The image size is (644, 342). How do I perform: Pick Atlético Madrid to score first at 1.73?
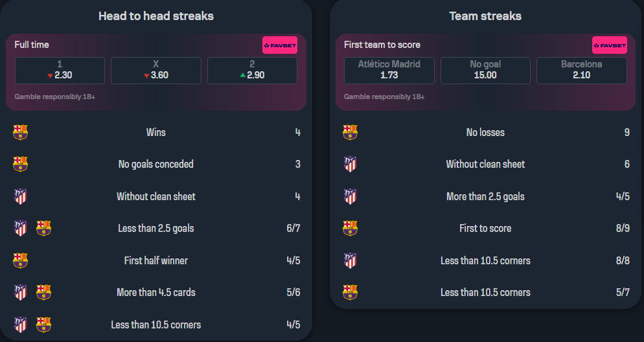point(389,71)
